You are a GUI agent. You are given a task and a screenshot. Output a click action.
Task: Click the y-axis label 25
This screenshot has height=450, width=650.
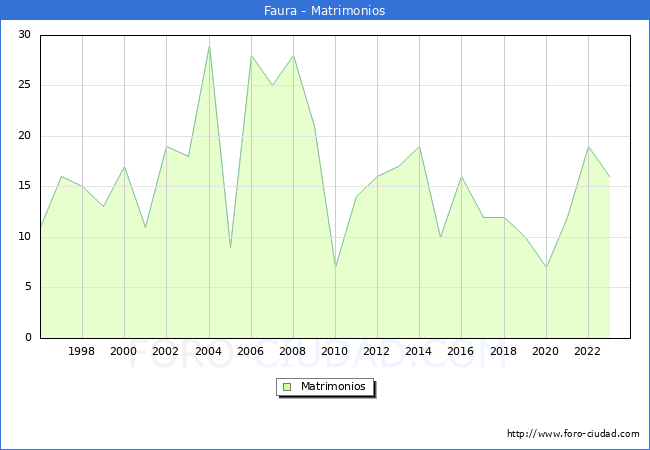click(x=25, y=85)
